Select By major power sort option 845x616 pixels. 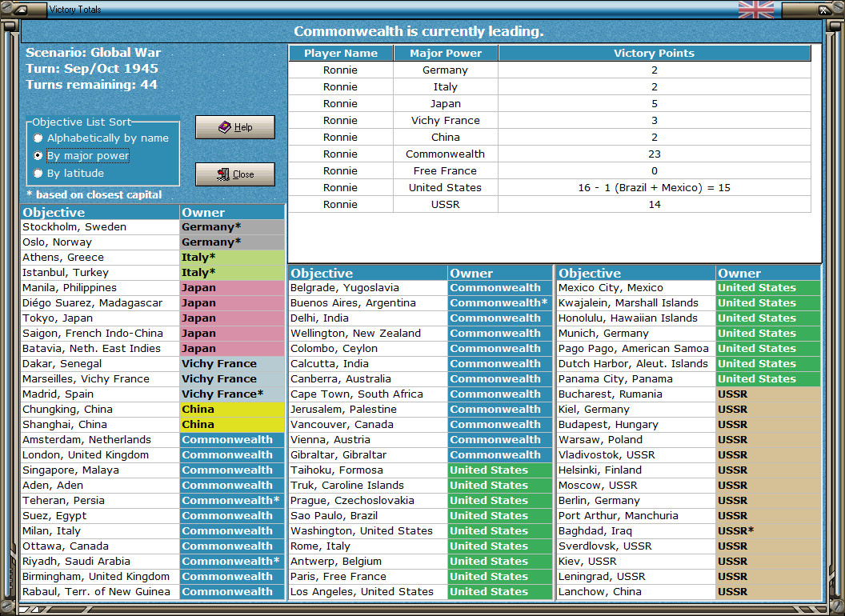coord(82,156)
